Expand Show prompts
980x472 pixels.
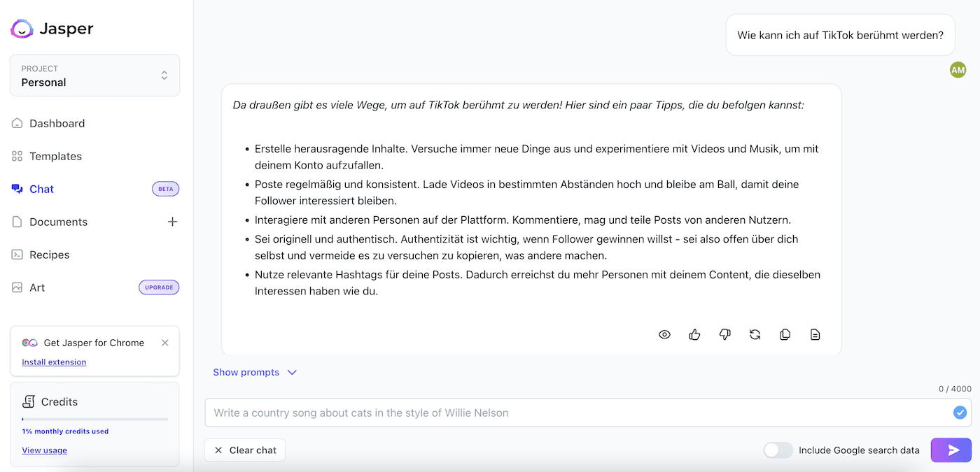[255, 373]
